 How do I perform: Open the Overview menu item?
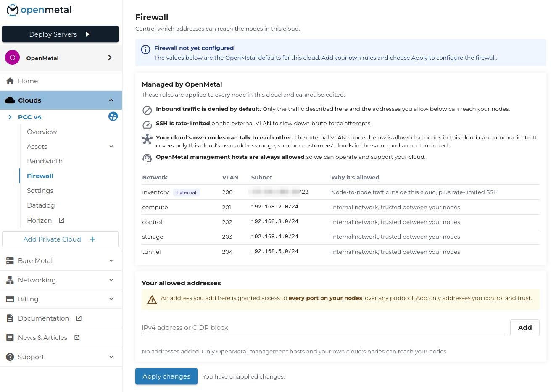[42, 132]
